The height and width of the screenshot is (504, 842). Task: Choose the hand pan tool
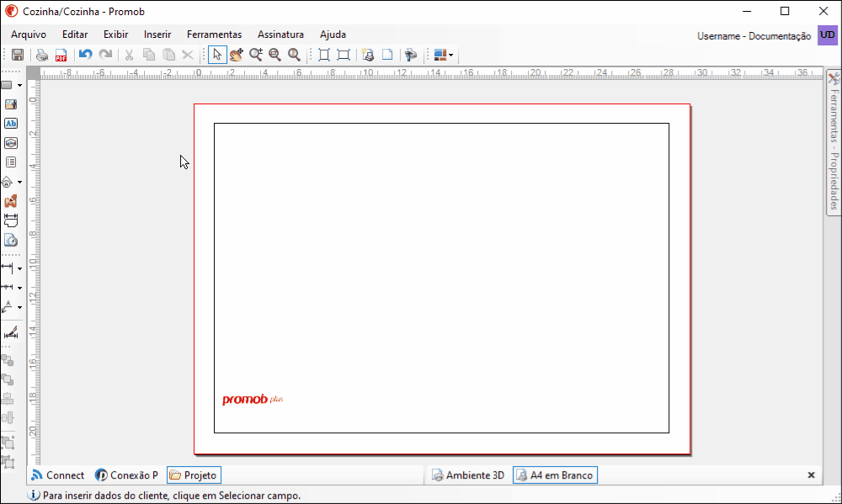[237, 55]
